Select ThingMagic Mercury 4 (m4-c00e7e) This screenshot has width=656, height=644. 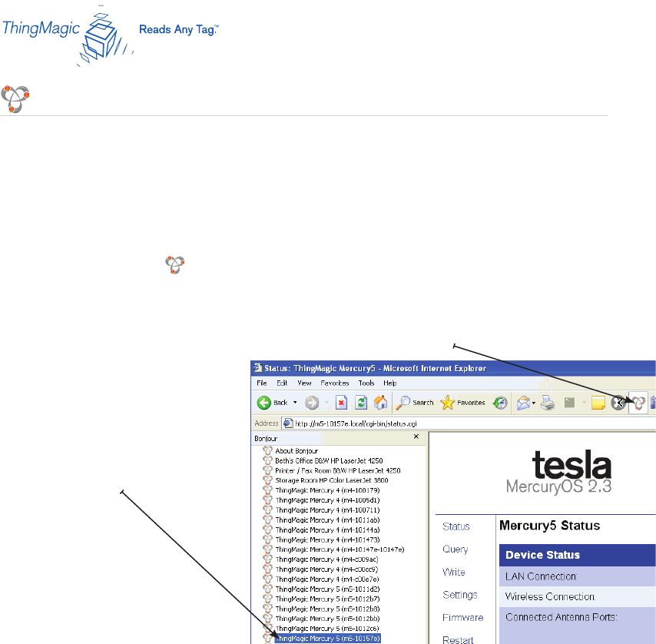(x=326, y=579)
